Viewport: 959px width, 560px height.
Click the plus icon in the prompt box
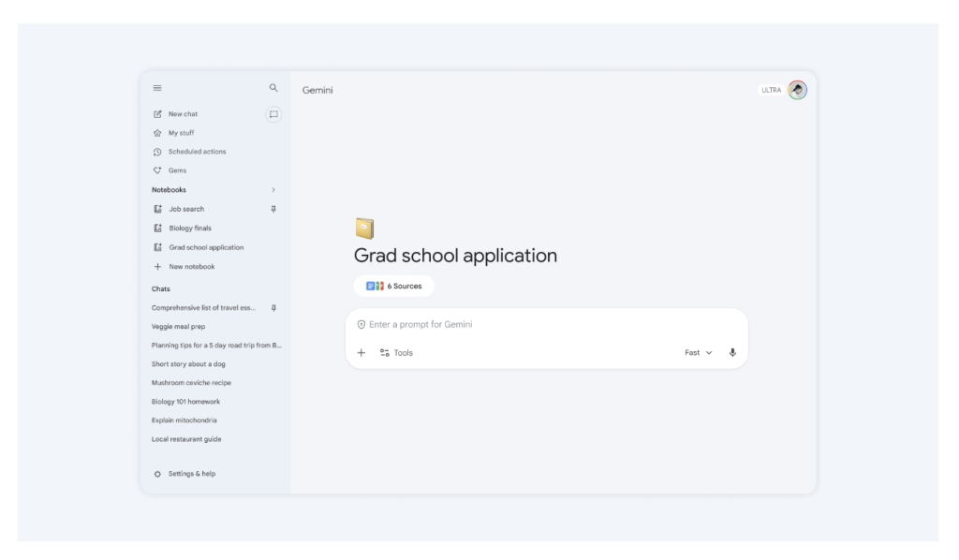(361, 353)
